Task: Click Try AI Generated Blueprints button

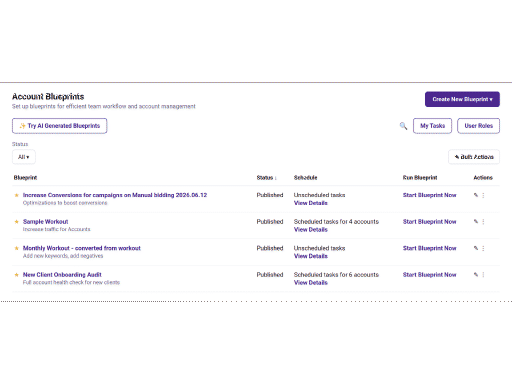Action: click(x=60, y=126)
